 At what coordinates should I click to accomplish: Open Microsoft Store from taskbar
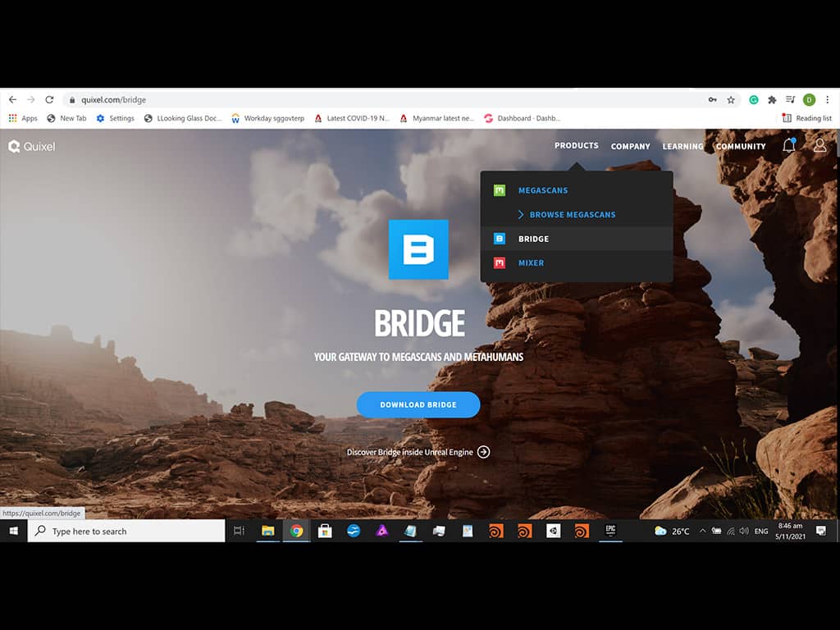pyautogui.click(x=325, y=531)
